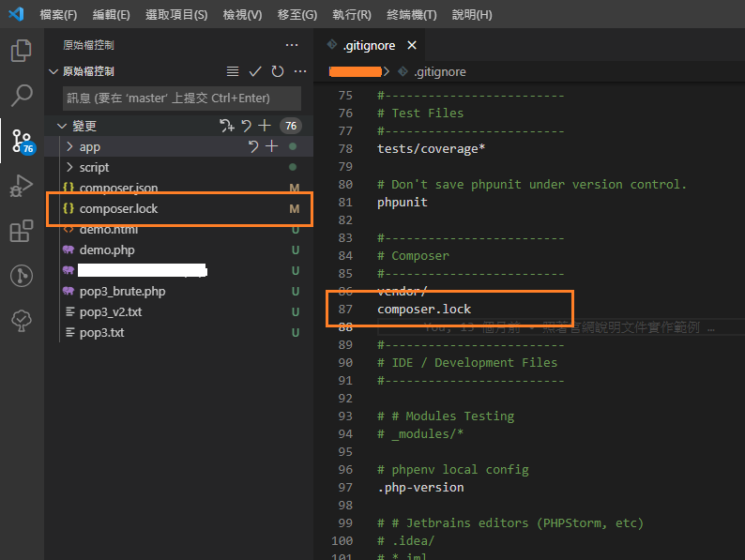Open source control section more actions ellipsis
The width and height of the screenshot is (745, 560).
click(x=300, y=71)
